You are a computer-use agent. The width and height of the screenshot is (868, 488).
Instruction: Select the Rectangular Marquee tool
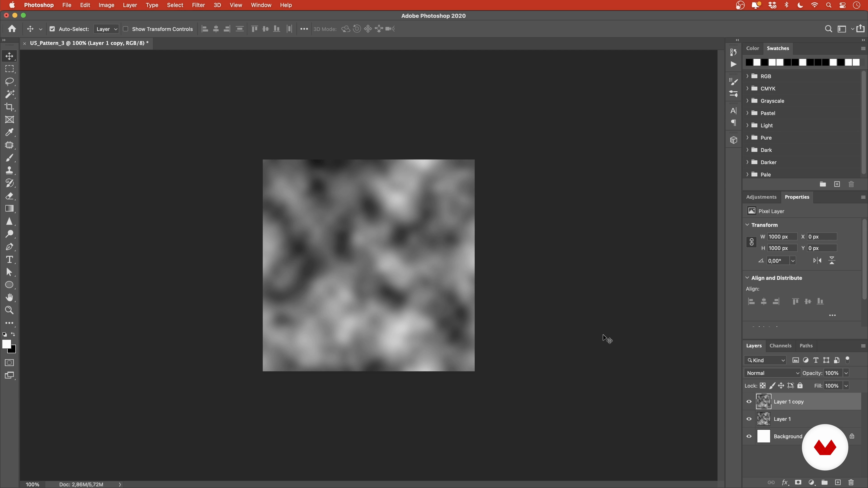[9, 69]
